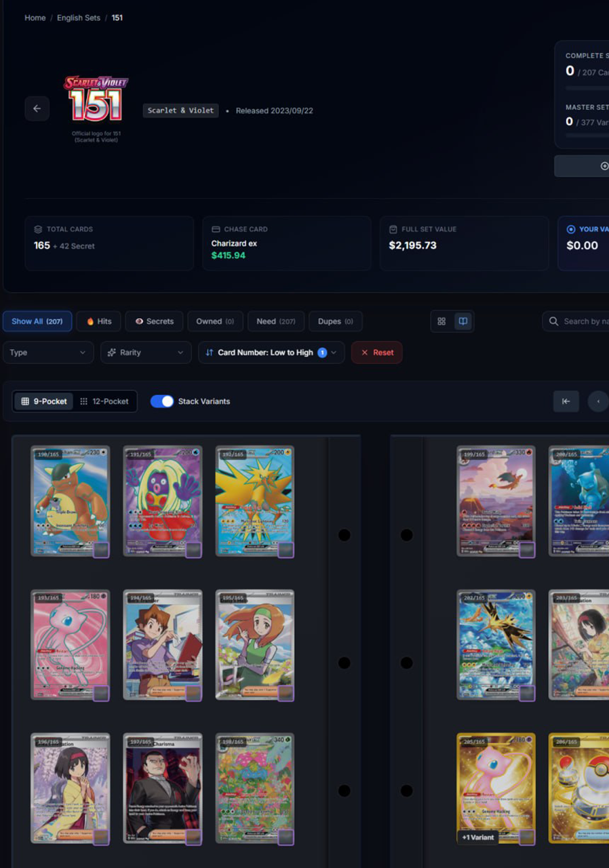Select the 9-Pocket layout
Screen dimensions: 609x868
(44, 401)
